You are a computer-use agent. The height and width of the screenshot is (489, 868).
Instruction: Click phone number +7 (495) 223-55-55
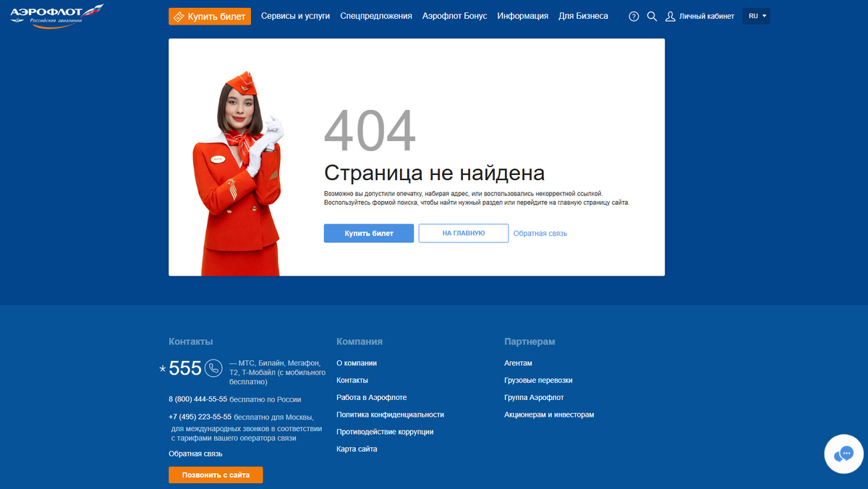point(200,417)
